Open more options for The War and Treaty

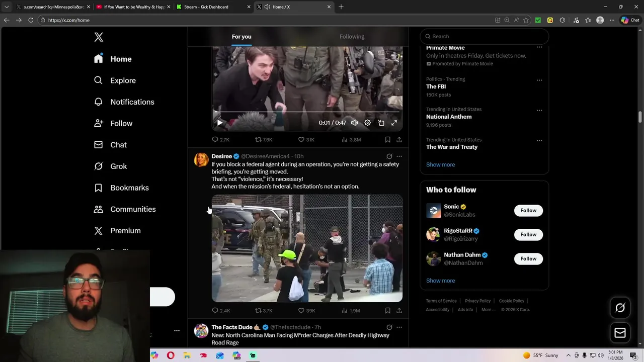coord(539,140)
